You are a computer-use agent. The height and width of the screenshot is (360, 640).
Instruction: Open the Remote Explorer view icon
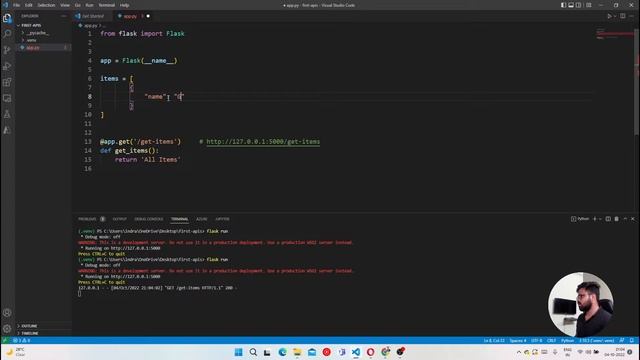pos(7,98)
